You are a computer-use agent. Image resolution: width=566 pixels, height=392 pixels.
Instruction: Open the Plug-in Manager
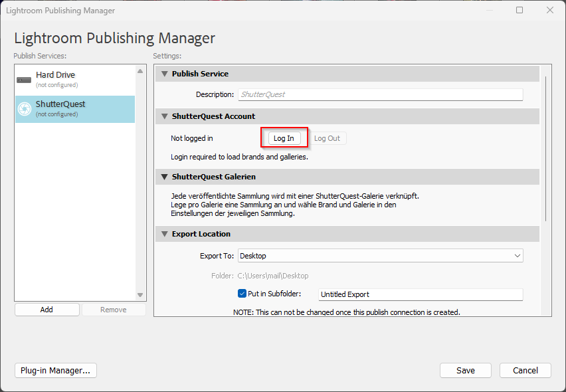click(x=56, y=370)
